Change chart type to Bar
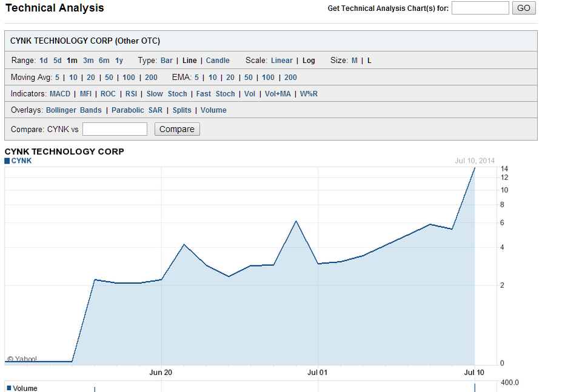 166,61
